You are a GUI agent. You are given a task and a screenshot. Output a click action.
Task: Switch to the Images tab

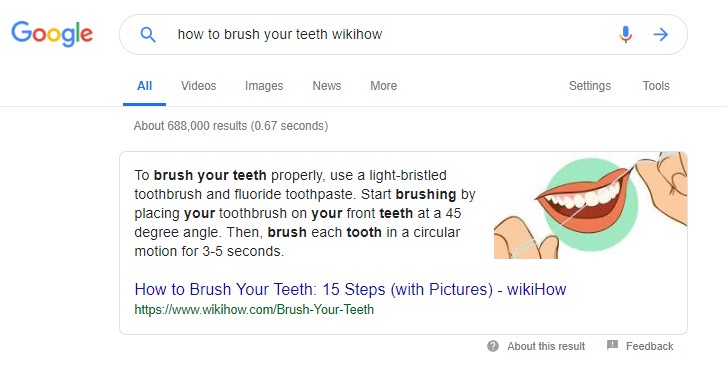(x=264, y=86)
